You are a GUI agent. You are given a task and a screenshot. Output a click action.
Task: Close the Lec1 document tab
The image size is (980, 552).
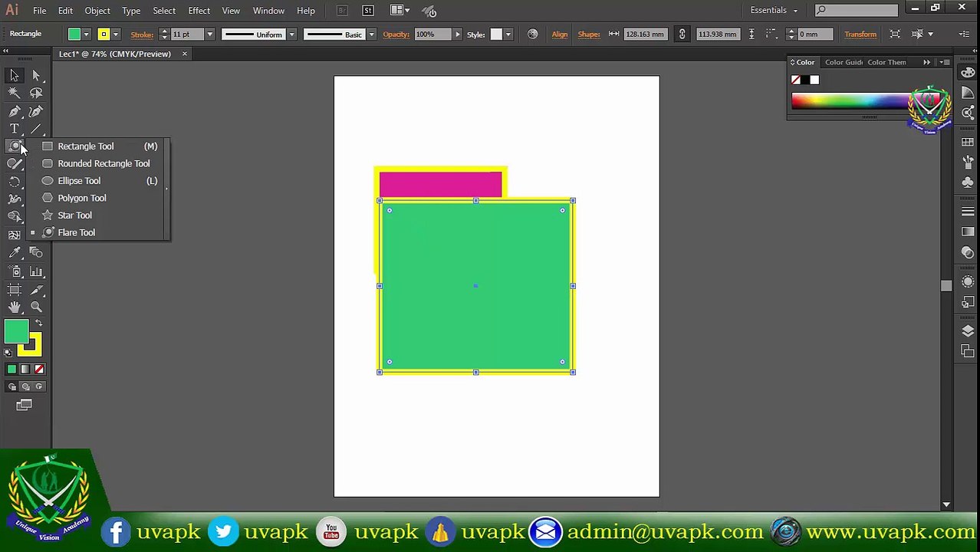tap(184, 54)
